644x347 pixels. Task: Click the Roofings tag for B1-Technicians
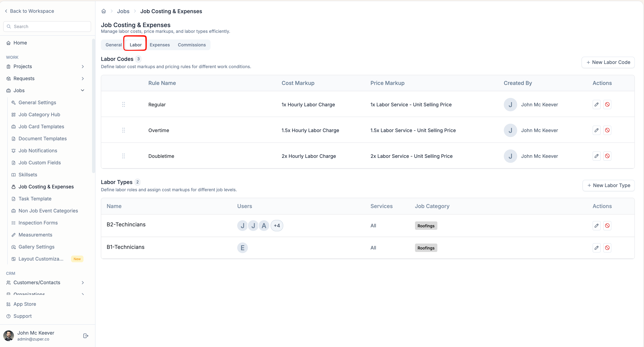[426, 248]
